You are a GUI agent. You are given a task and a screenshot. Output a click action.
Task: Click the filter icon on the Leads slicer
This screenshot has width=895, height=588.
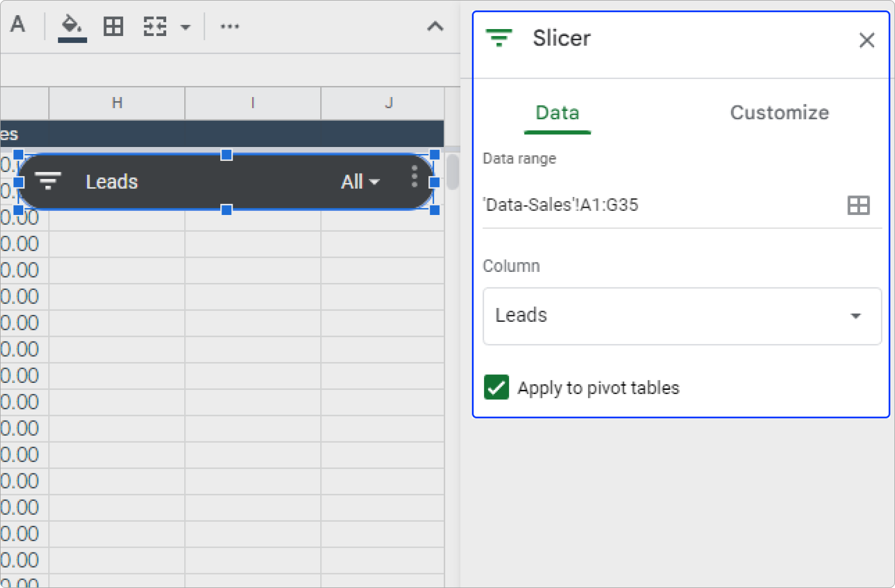coord(49,181)
